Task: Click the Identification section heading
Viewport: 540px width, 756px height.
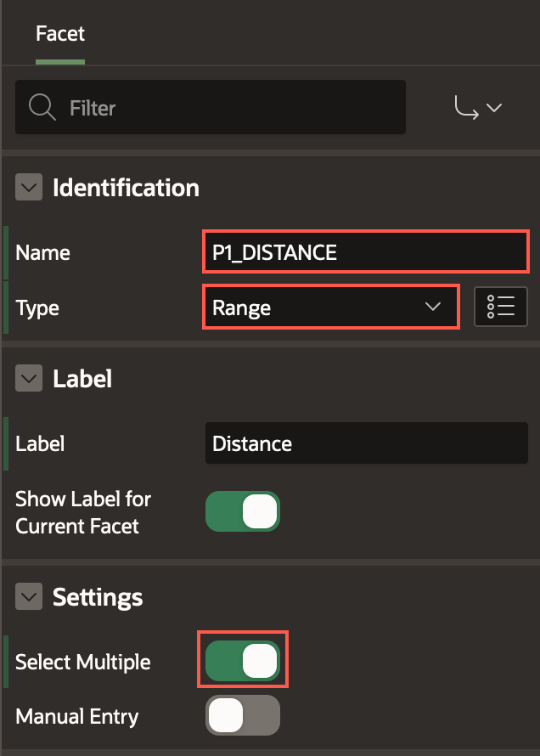Action: [x=126, y=188]
